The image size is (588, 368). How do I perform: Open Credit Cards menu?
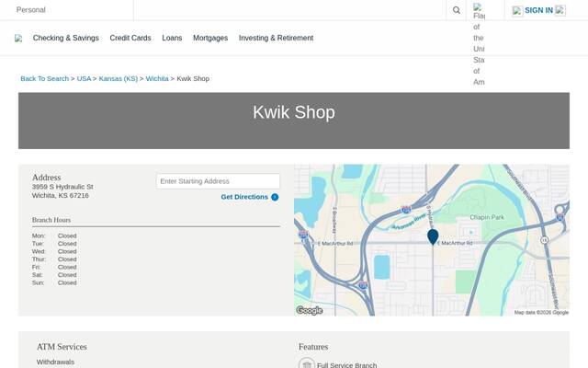click(x=130, y=38)
